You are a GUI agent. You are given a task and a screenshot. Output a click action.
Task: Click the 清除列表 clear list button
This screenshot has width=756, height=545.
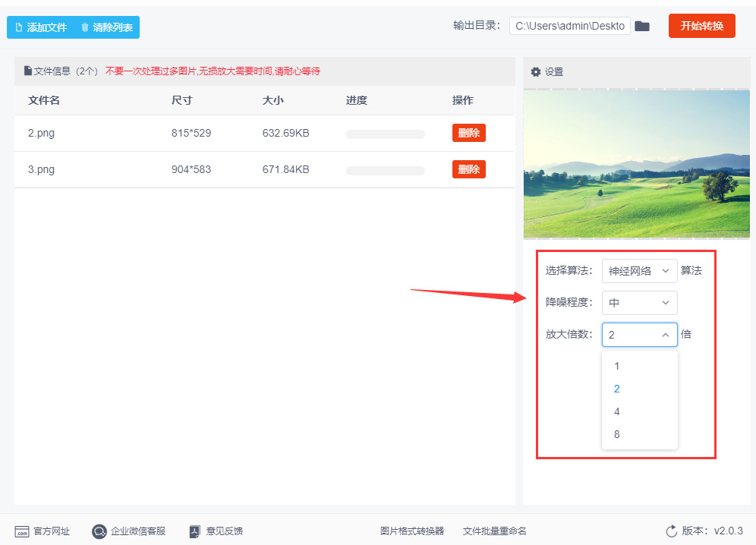(106, 27)
